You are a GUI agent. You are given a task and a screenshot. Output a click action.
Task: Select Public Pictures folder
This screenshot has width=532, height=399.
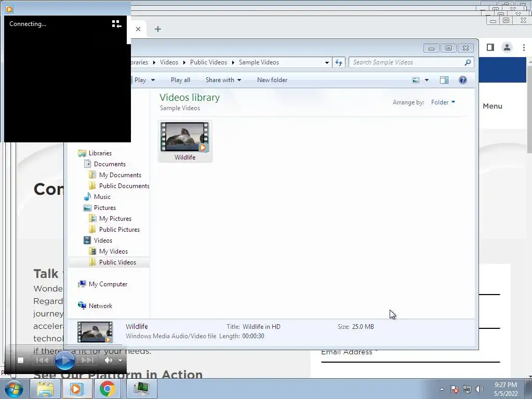tap(119, 230)
